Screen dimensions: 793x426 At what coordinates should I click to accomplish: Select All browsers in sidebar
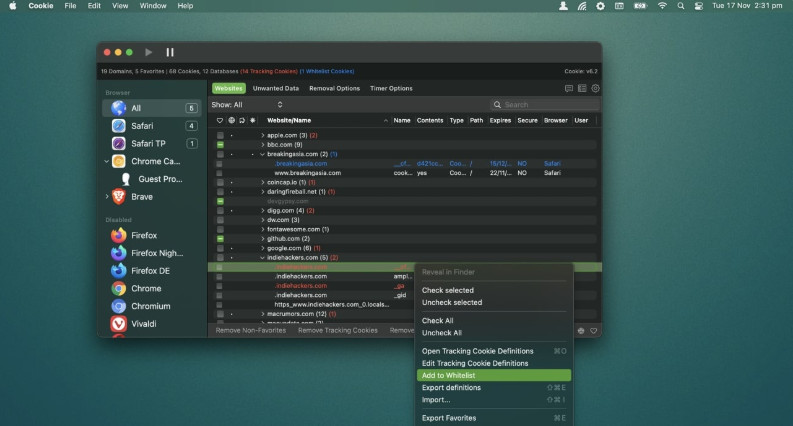pos(152,108)
